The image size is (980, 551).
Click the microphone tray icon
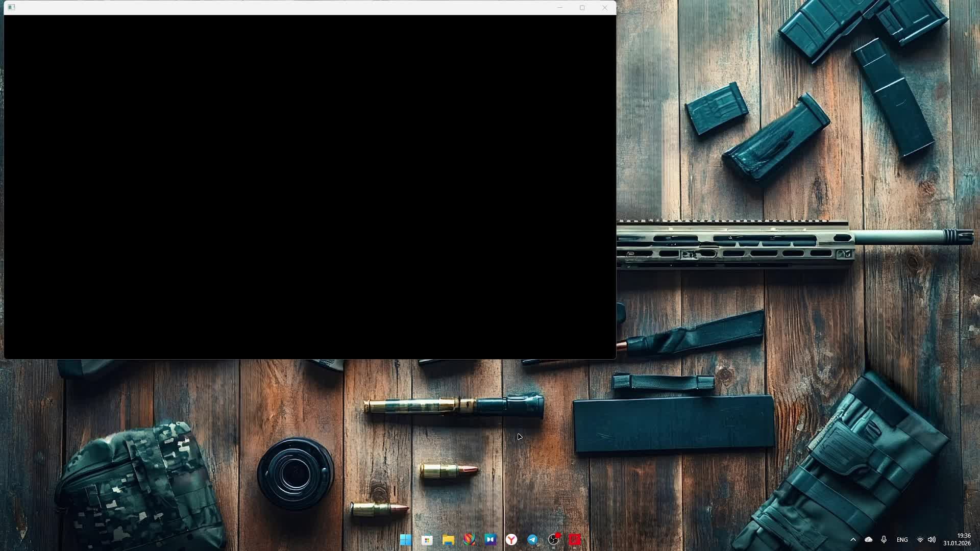click(884, 540)
